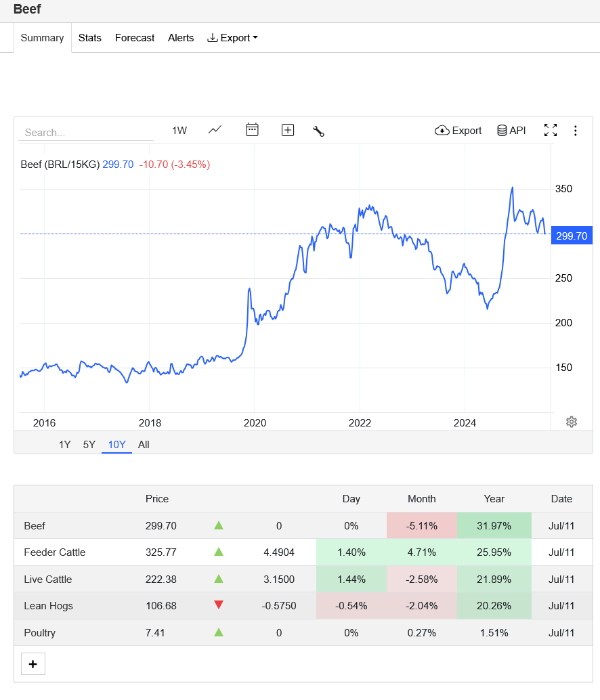600x700 pixels.
Task: Click Feeder Cattle change value 4.4904
Action: 279,552
